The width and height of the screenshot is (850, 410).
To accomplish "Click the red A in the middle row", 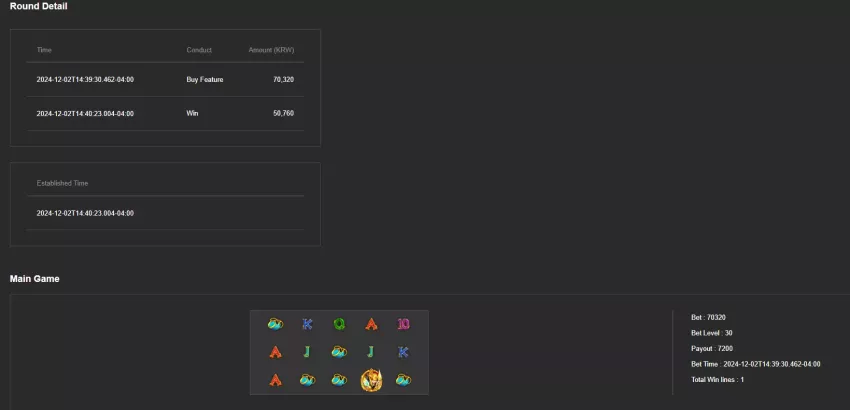I will click(x=275, y=353).
